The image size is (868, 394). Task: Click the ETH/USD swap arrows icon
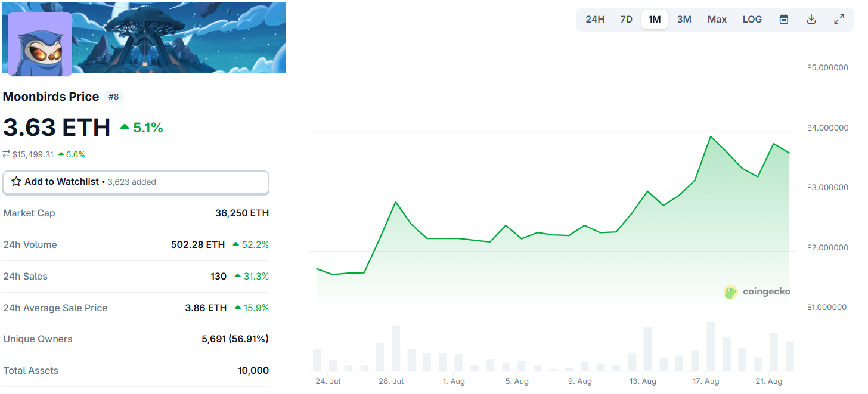[x=7, y=154]
